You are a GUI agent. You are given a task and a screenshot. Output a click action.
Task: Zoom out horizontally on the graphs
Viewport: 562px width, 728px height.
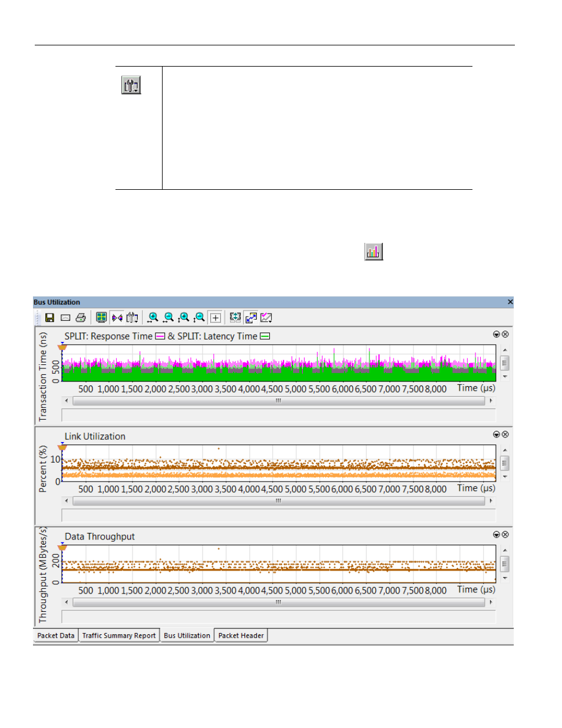coord(169,318)
